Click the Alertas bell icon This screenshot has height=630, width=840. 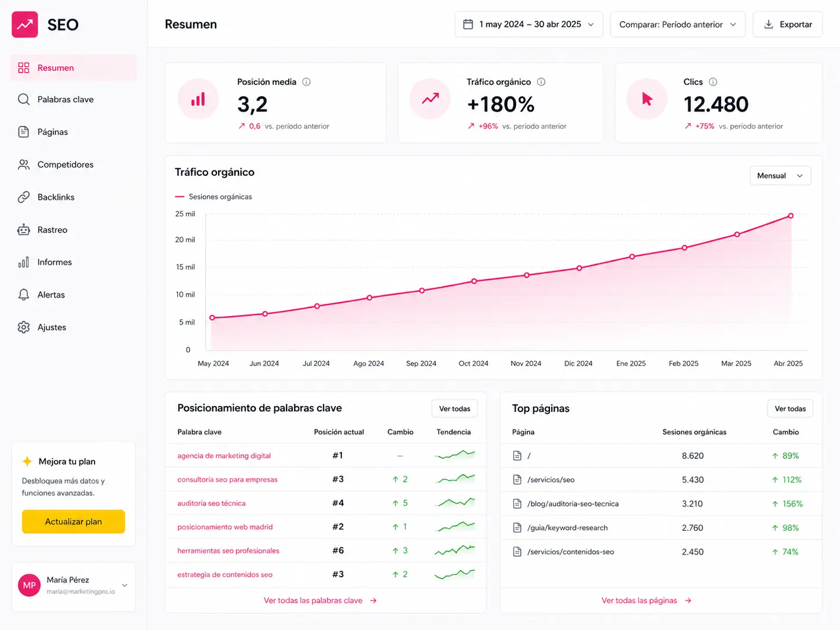[x=24, y=295]
